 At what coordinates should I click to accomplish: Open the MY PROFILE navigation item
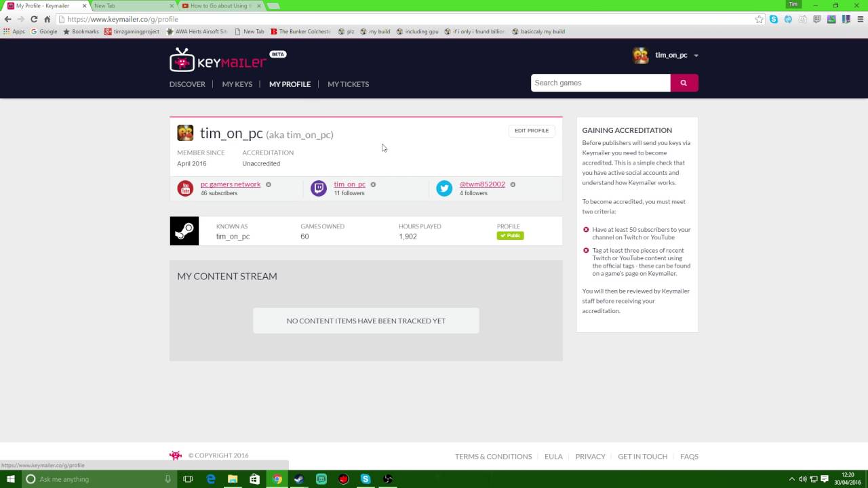(x=290, y=84)
